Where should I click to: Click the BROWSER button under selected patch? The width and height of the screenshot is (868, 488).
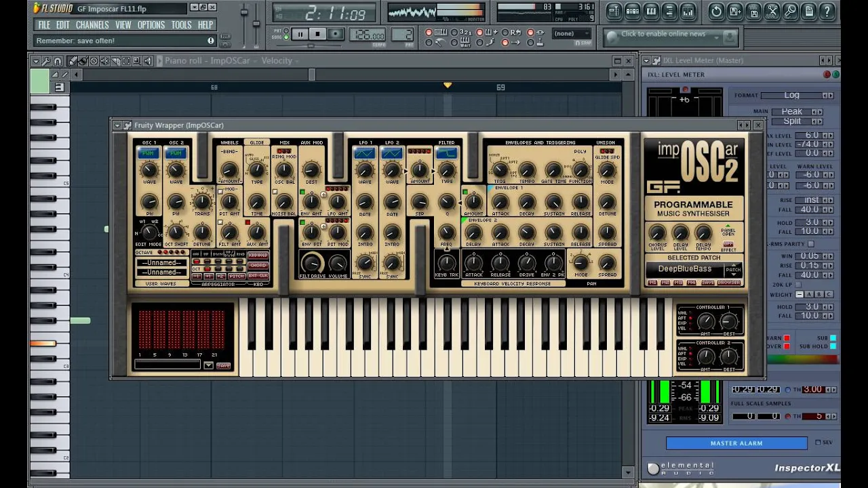point(728,283)
